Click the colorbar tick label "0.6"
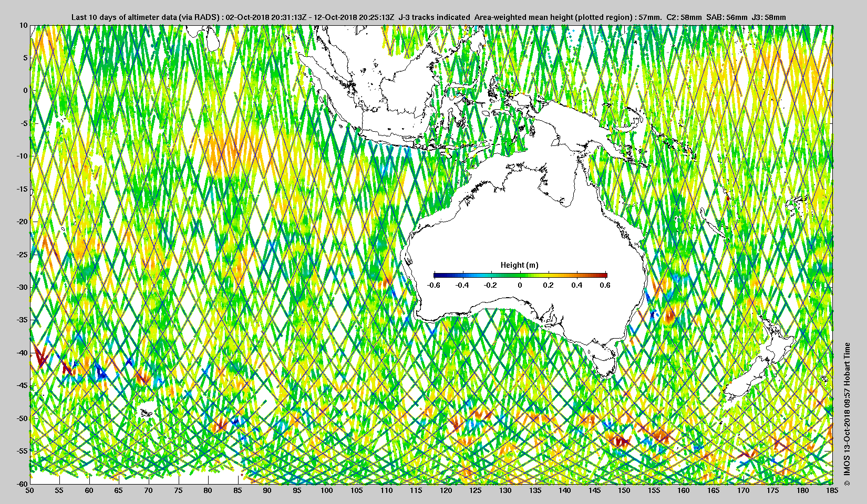The width and height of the screenshot is (867, 504). 605,285
